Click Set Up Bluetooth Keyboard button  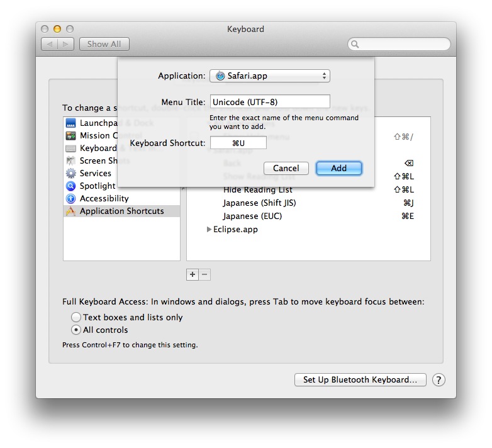pyautogui.click(x=361, y=379)
